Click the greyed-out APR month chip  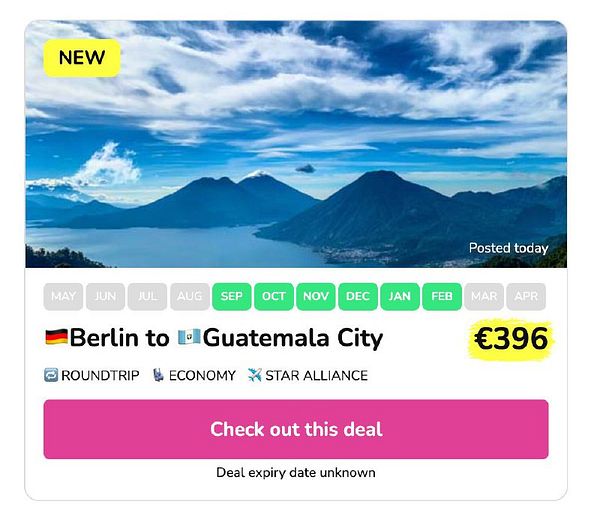[x=526, y=297]
